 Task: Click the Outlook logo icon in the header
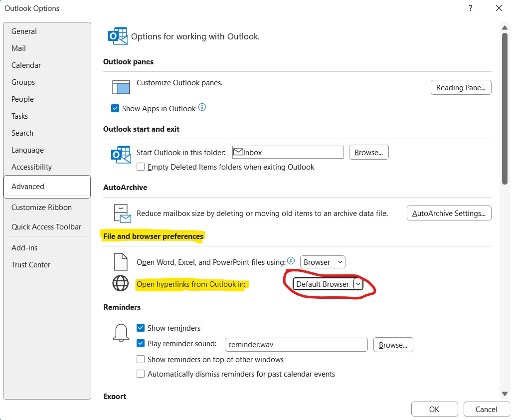click(118, 37)
